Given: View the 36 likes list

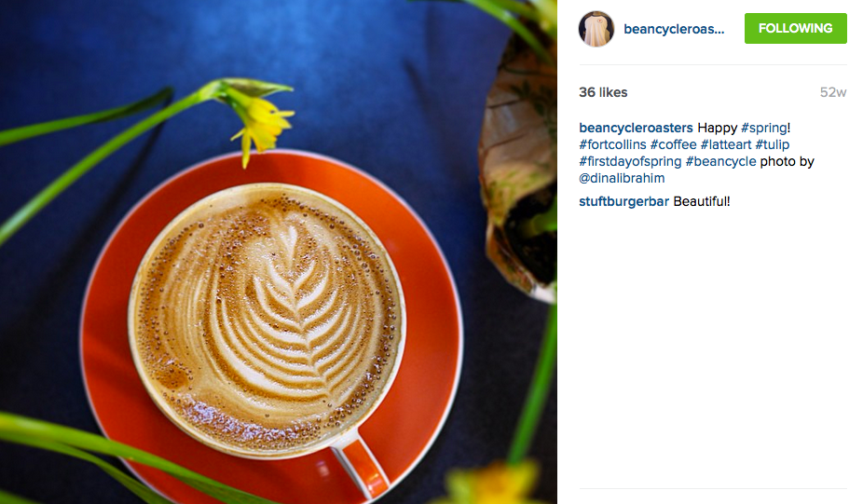Looking at the screenshot, I should click(x=603, y=92).
